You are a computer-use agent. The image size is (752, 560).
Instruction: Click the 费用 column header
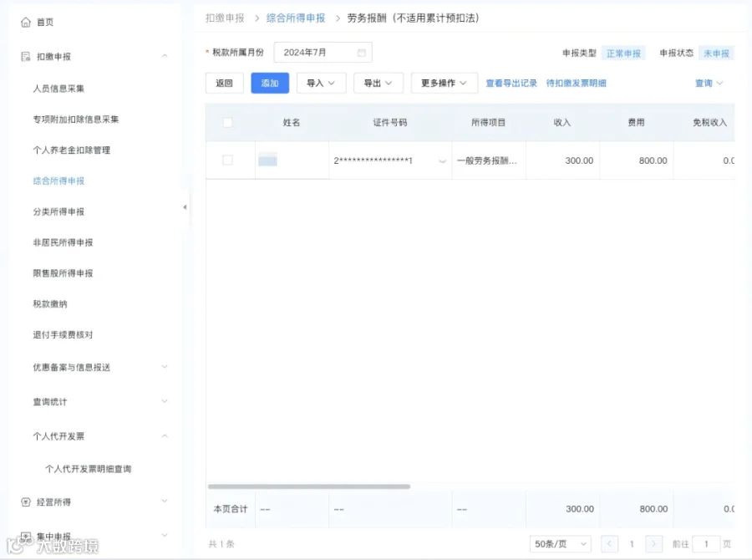(636, 122)
